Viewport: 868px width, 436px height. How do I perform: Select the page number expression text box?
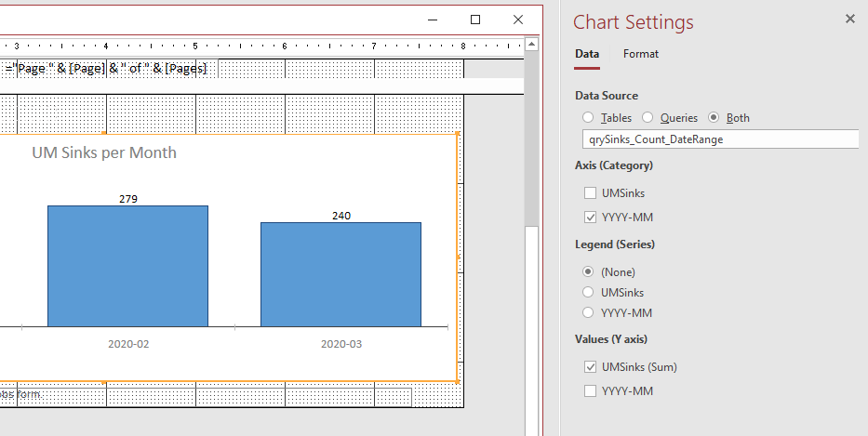pos(110,69)
